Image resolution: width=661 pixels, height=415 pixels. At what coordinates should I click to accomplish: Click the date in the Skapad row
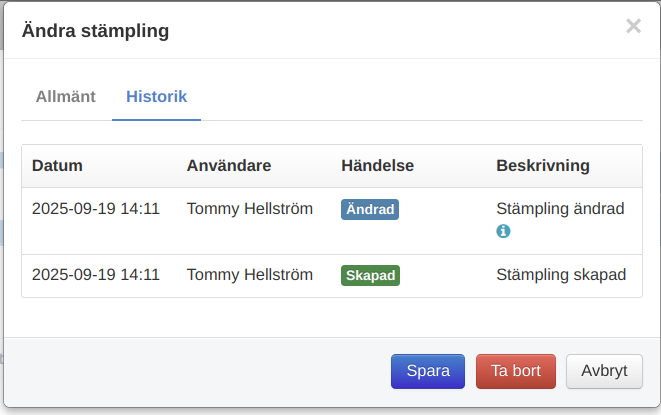click(x=96, y=274)
